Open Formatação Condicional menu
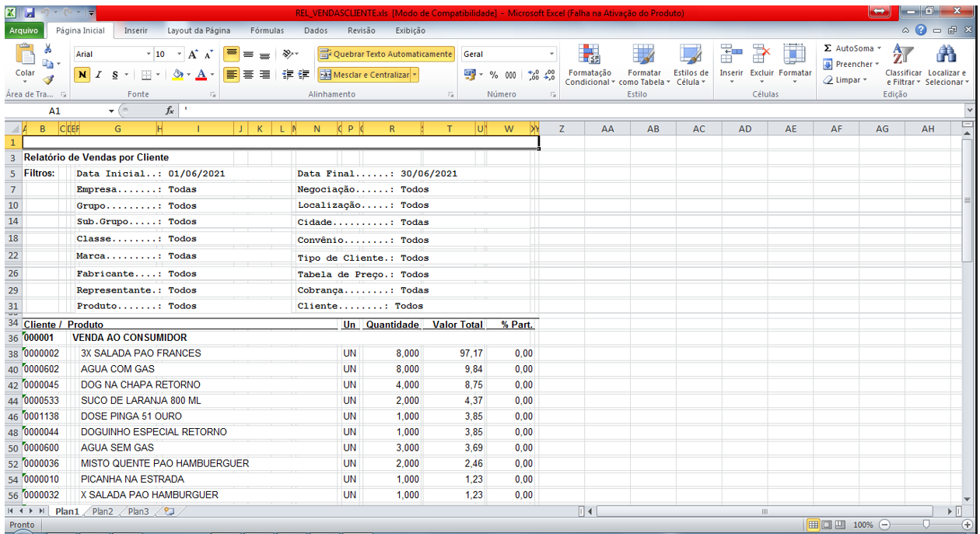Viewport: 980px width, 534px height. (590, 65)
